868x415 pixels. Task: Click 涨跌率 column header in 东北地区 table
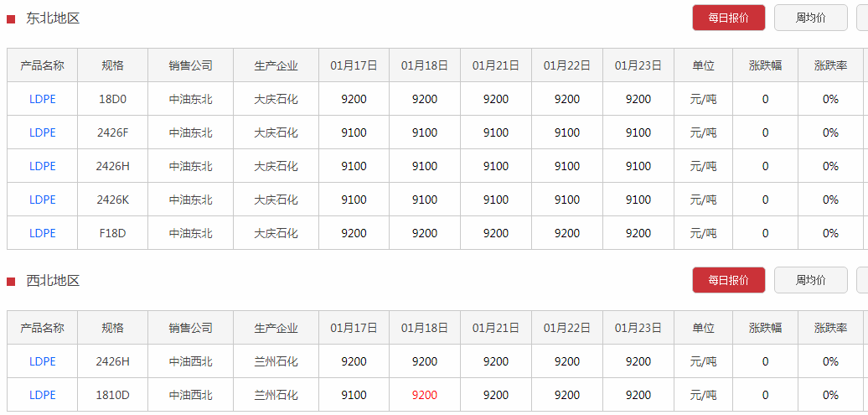830,65
